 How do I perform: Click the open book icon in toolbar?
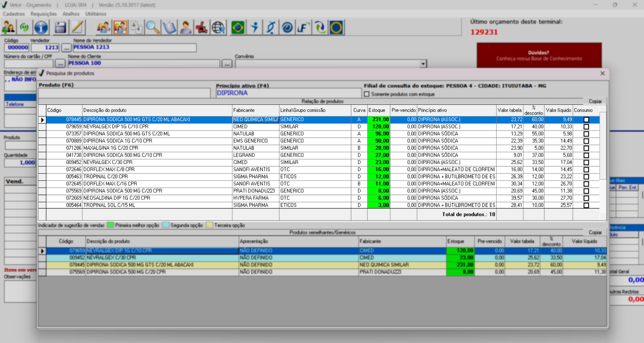click(169, 28)
